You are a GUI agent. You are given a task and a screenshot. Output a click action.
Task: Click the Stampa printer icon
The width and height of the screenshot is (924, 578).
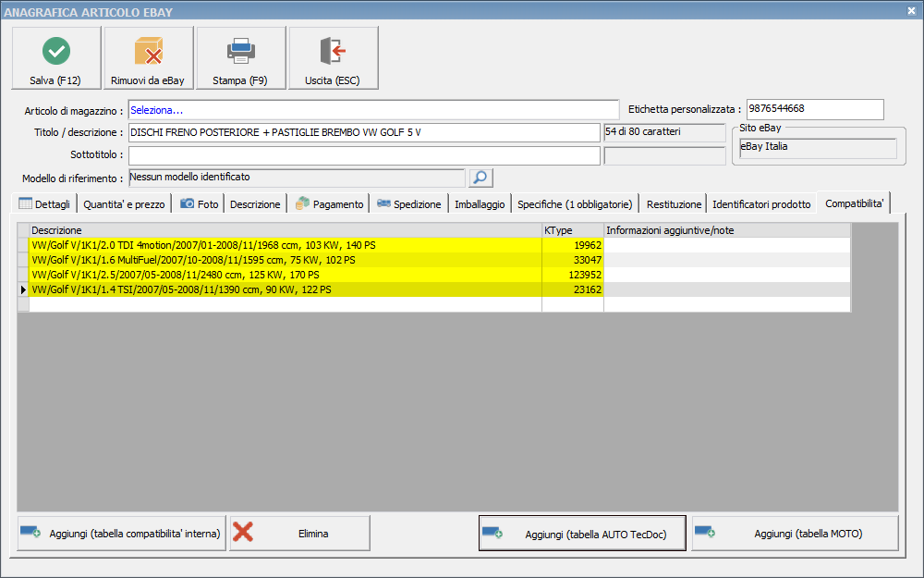[241, 51]
